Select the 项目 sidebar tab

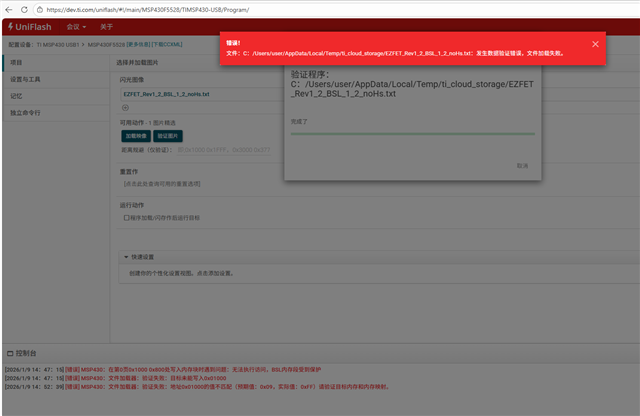click(56, 62)
